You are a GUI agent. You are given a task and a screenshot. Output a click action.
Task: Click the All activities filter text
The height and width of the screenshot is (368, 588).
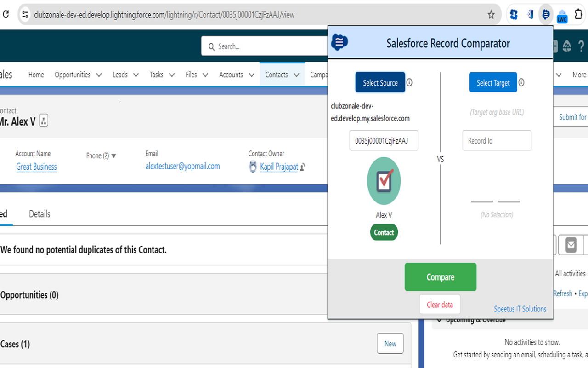point(570,273)
